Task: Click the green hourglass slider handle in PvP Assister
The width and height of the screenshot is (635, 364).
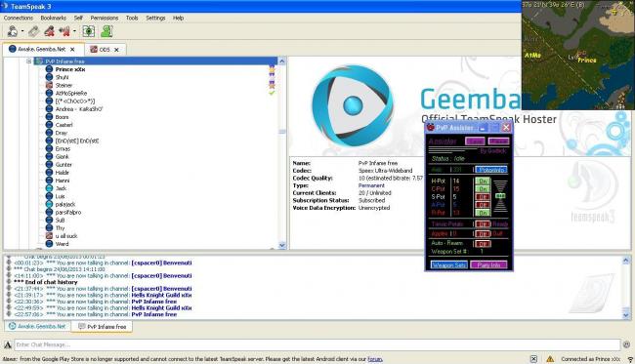Action: point(500,196)
